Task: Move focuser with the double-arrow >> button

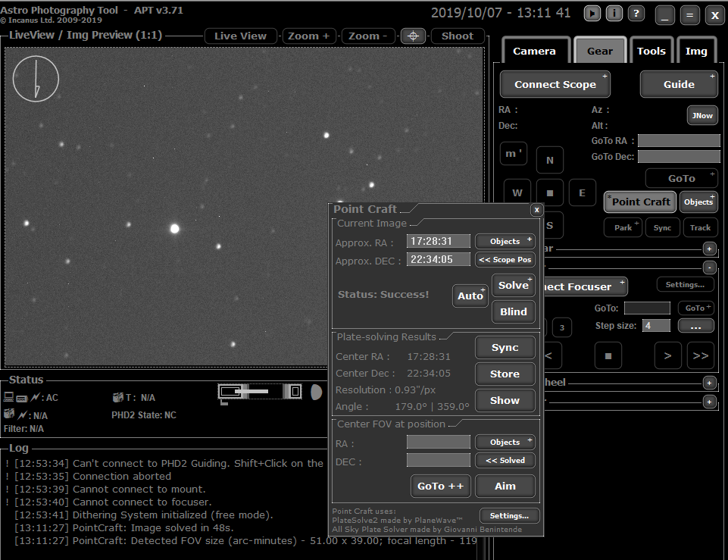Action: point(701,355)
